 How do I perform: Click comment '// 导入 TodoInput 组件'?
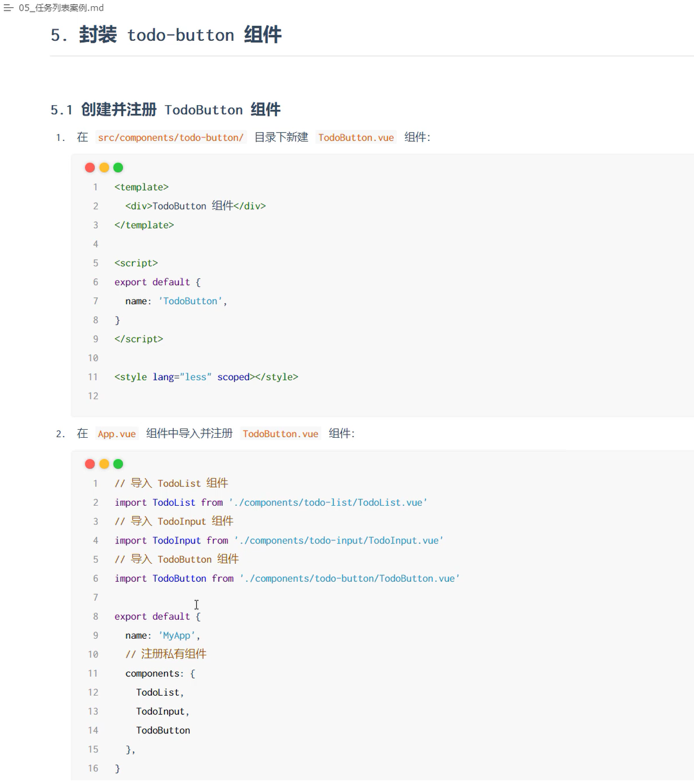174,521
